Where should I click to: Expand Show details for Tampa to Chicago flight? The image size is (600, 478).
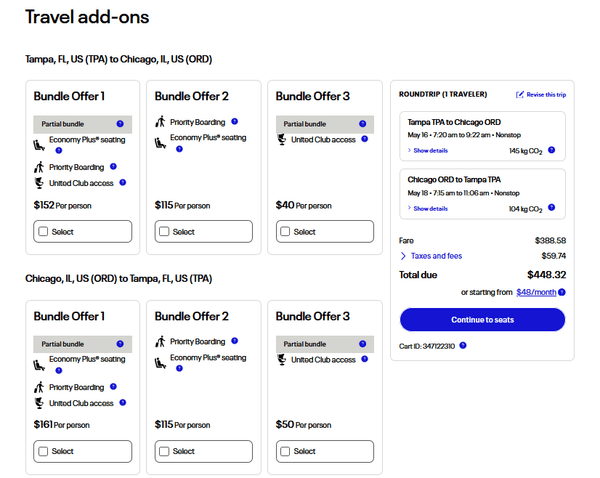tap(430, 150)
